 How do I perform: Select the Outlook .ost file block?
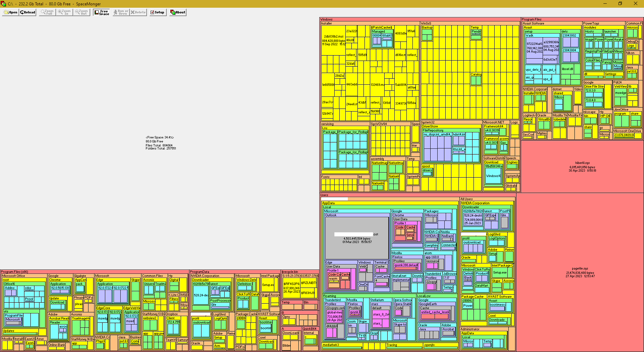coord(357,238)
